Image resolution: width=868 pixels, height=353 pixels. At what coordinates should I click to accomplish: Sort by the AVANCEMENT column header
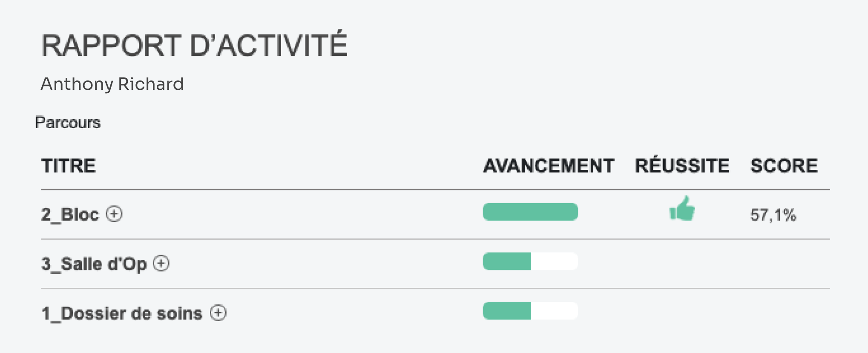tap(549, 166)
